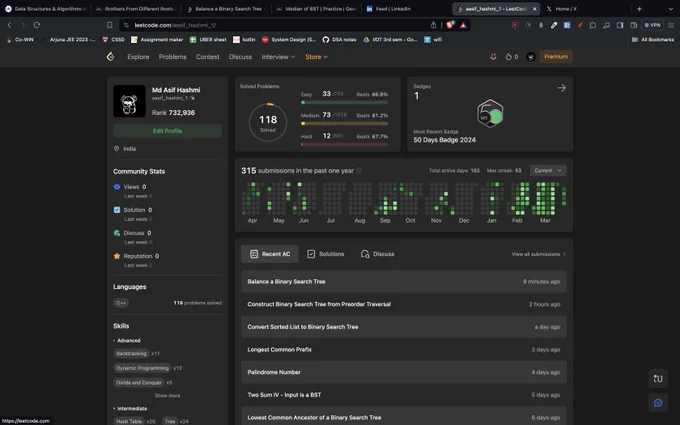Screen dimensions: 680x425
Task: Open the notifications bell icon
Action: (493, 57)
